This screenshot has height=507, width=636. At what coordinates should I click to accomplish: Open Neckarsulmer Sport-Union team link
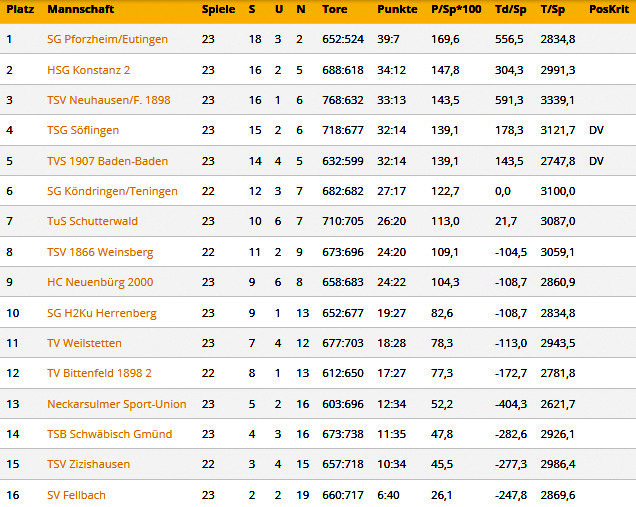(x=117, y=404)
